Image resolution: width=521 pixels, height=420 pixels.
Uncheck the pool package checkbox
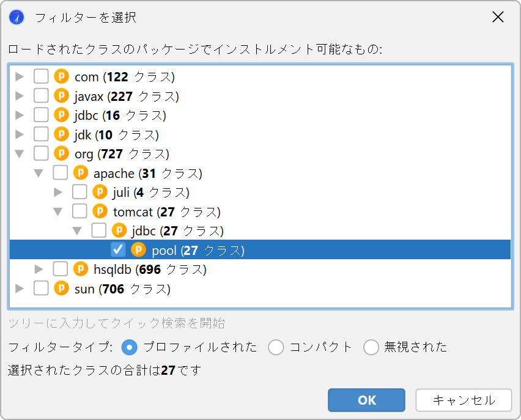(118, 250)
